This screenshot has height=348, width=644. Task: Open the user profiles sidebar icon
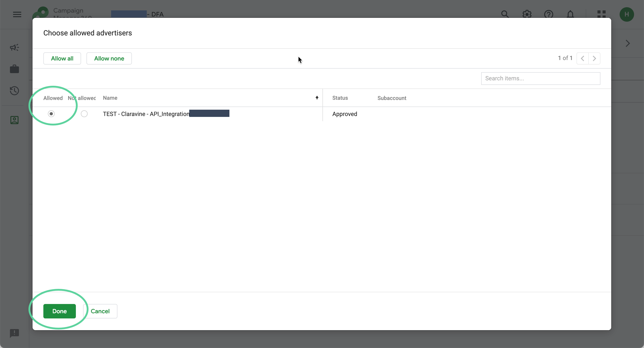click(14, 120)
